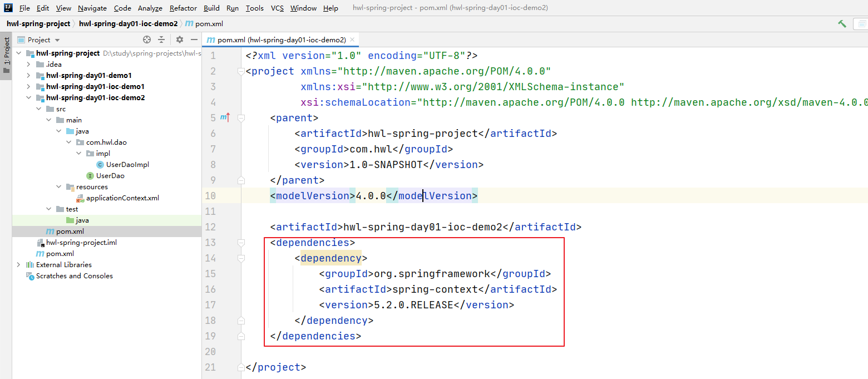Click com.hwl groupId text on line 7
868x379 pixels.
371,149
